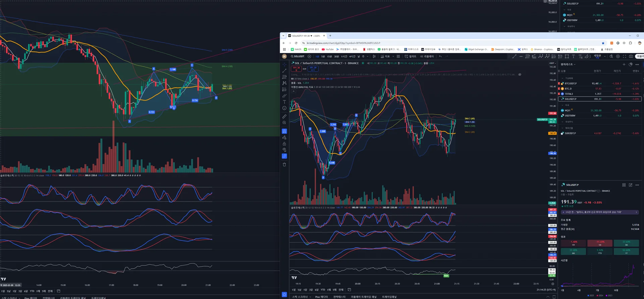Viewport: 644px width, 299px height.
Task: Open the SOL news headline banner
Action: pos(600,212)
